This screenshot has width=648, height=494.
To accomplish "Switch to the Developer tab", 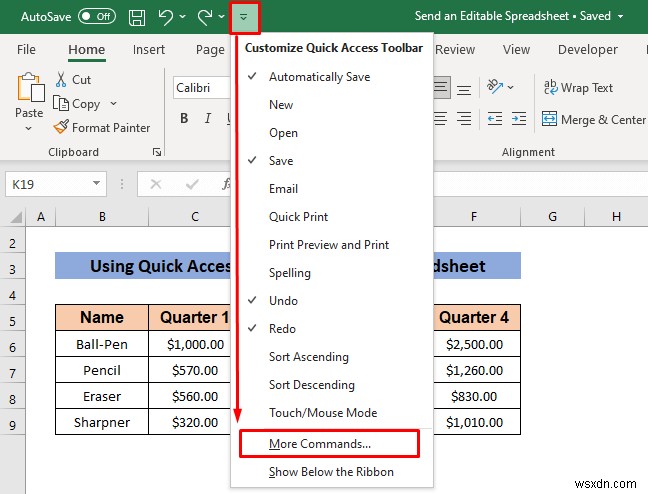I will tap(588, 50).
